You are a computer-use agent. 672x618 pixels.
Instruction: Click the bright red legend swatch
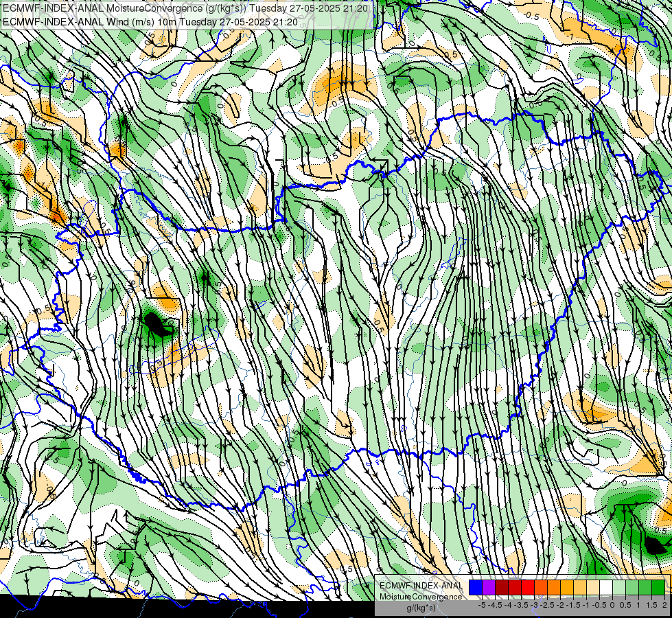[x=528, y=588]
